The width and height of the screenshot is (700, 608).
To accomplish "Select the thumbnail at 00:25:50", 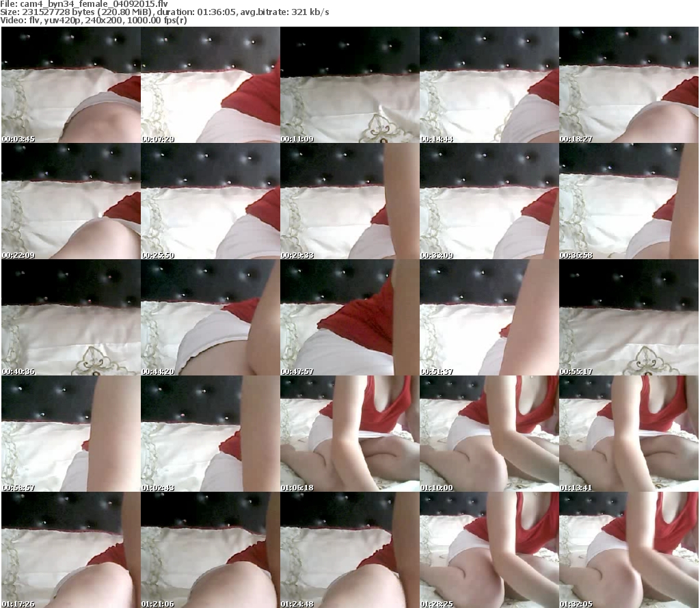I will [211, 201].
